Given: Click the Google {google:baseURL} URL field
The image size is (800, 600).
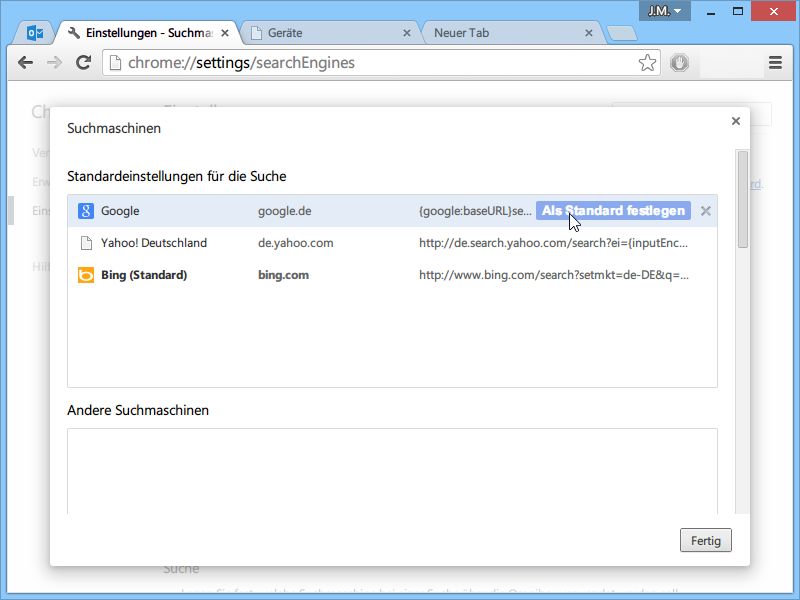Looking at the screenshot, I should 474,211.
